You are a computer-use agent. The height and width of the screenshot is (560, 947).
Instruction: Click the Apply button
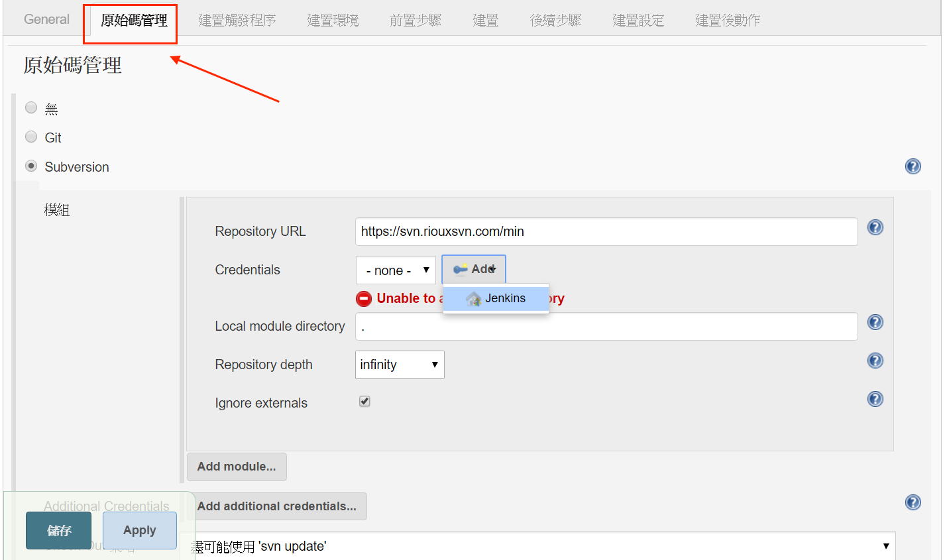tap(140, 530)
